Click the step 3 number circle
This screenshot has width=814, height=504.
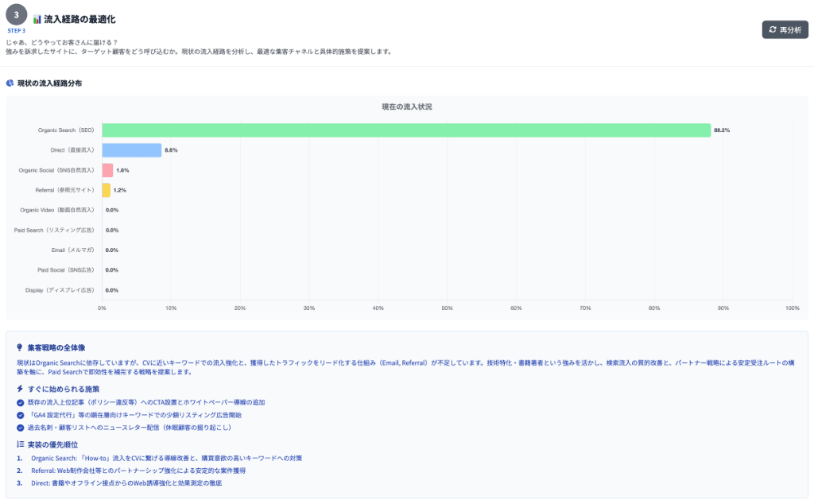(x=17, y=15)
